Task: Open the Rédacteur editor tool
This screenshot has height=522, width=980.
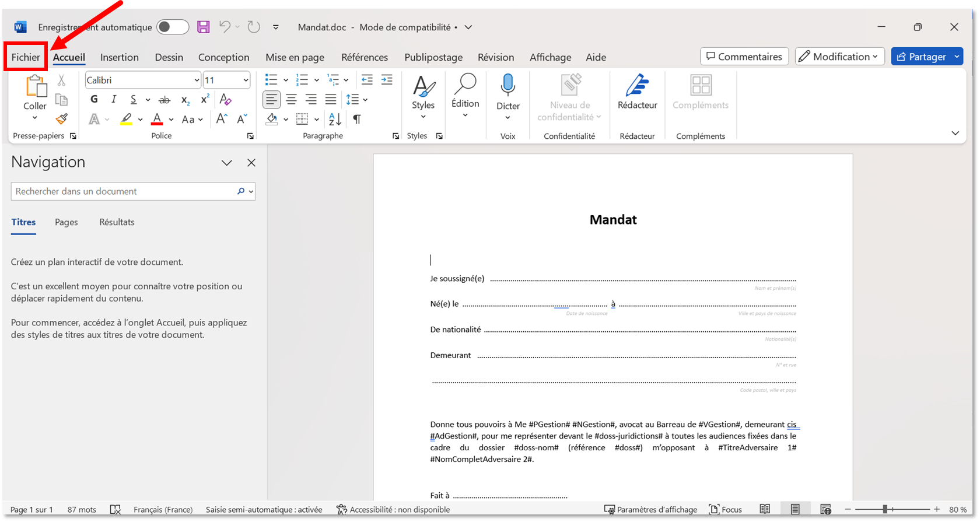Action: (x=638, y=92)
